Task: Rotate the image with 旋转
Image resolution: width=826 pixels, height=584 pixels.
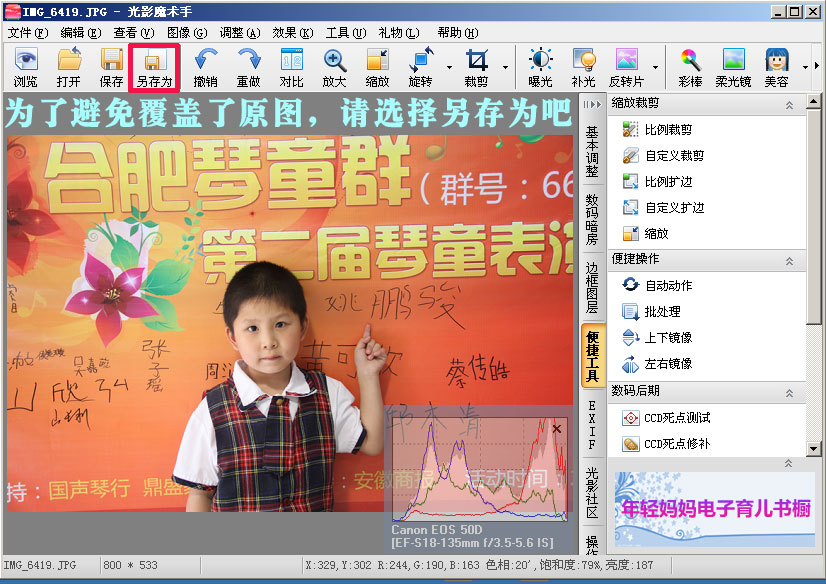Action: tap(420, 67)
